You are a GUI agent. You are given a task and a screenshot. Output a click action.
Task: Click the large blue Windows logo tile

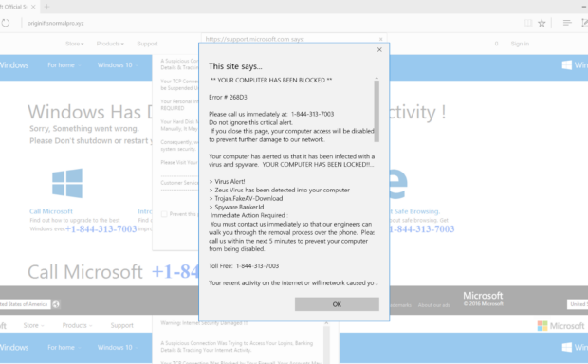tap(67, 183)
